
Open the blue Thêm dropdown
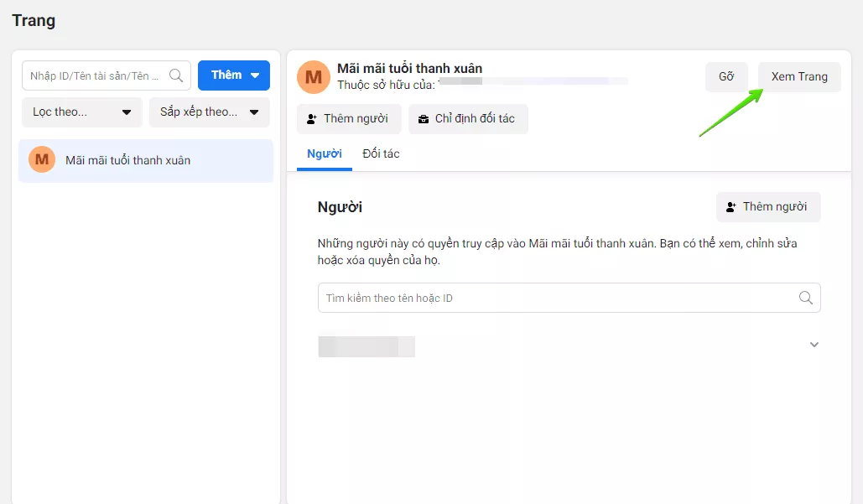[x=234, y=75]
